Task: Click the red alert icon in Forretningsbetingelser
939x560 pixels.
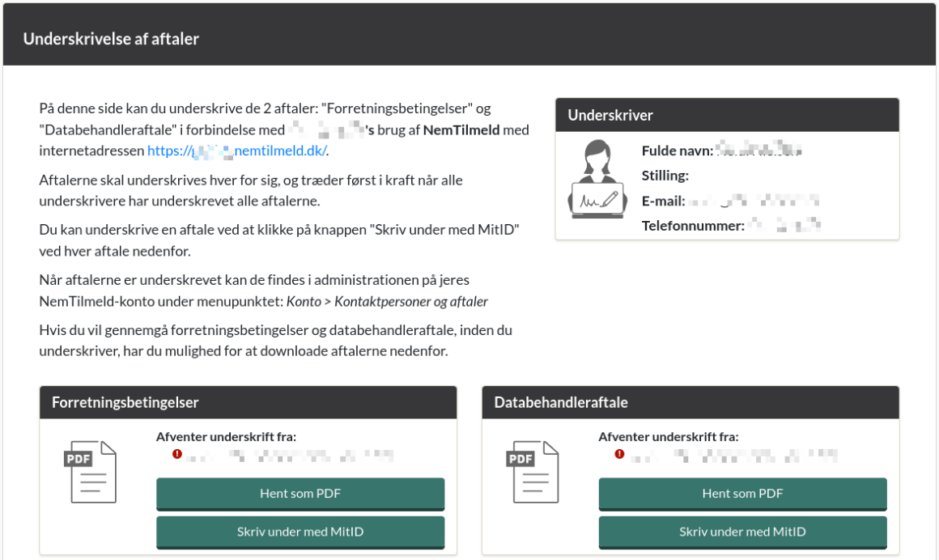Action: pos(177,454)
